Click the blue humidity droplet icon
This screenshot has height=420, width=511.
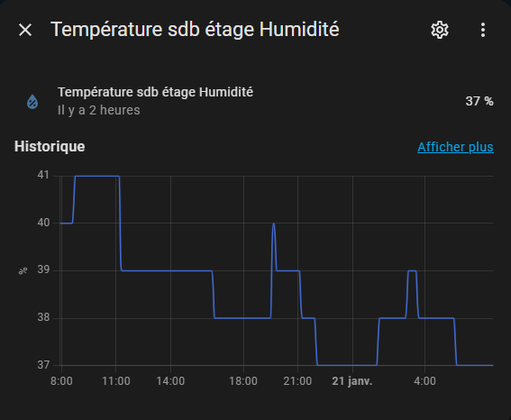[32, 102]
